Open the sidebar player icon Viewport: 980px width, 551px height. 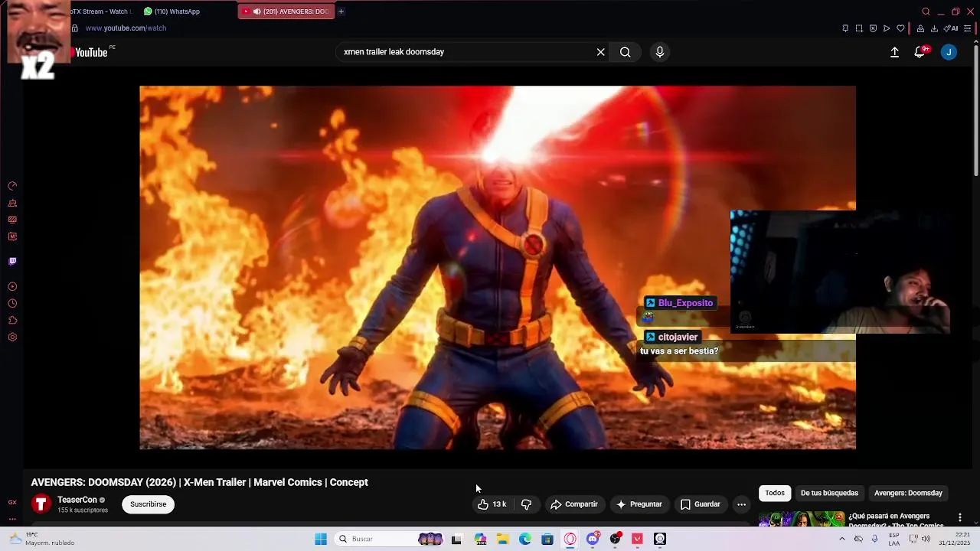(x=12, y=287)
